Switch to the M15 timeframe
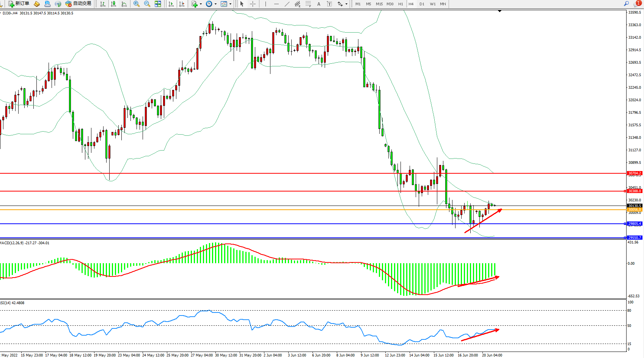Screen dimensions: 644x358 379,4
